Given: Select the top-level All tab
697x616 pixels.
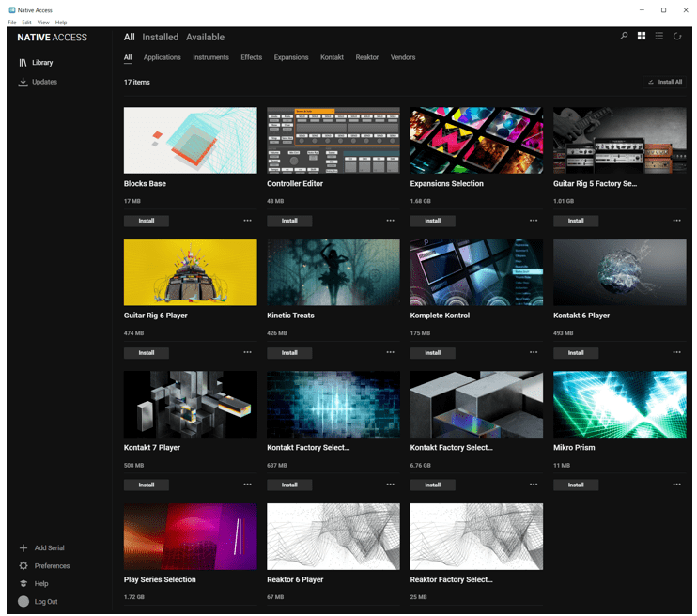Looking at the screenshot, I should pos(129,38).
